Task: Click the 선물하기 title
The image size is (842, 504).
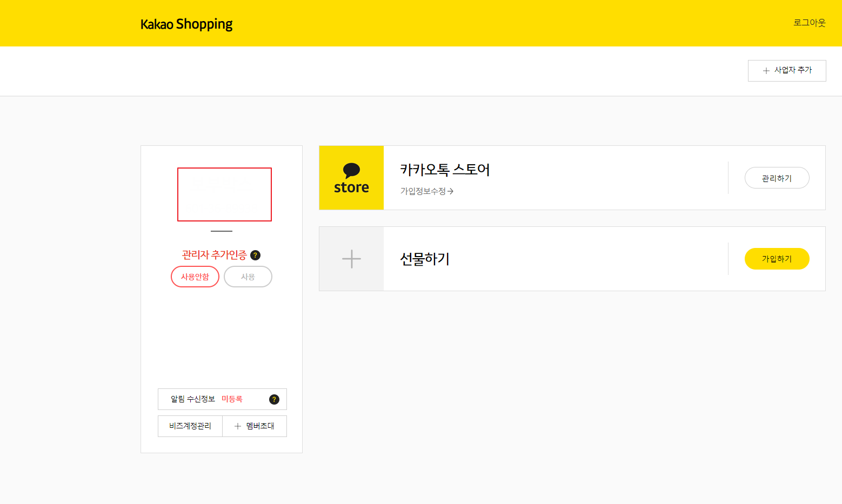Action: pos(425,259)
